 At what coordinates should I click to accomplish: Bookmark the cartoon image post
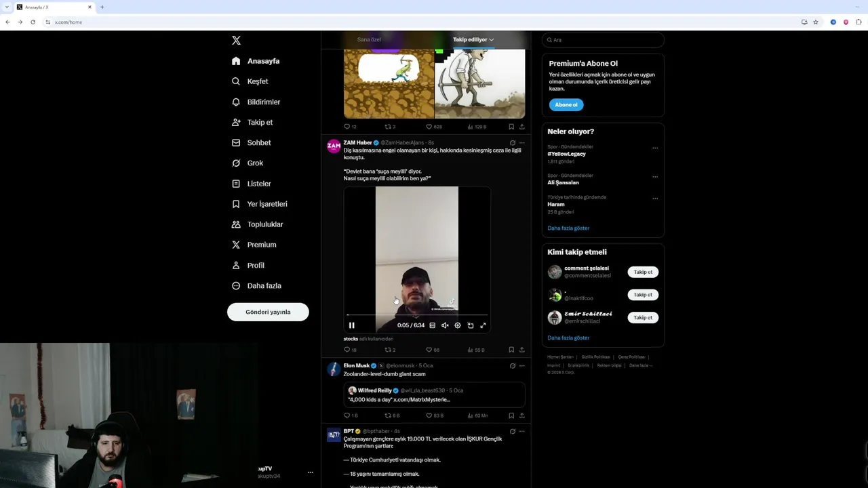coord(511,127)
